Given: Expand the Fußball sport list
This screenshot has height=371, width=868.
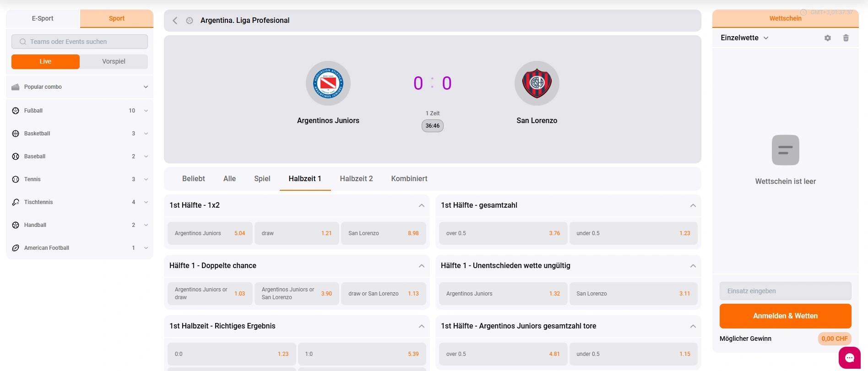Looking at the screenshot, I should tap(146, 111).
